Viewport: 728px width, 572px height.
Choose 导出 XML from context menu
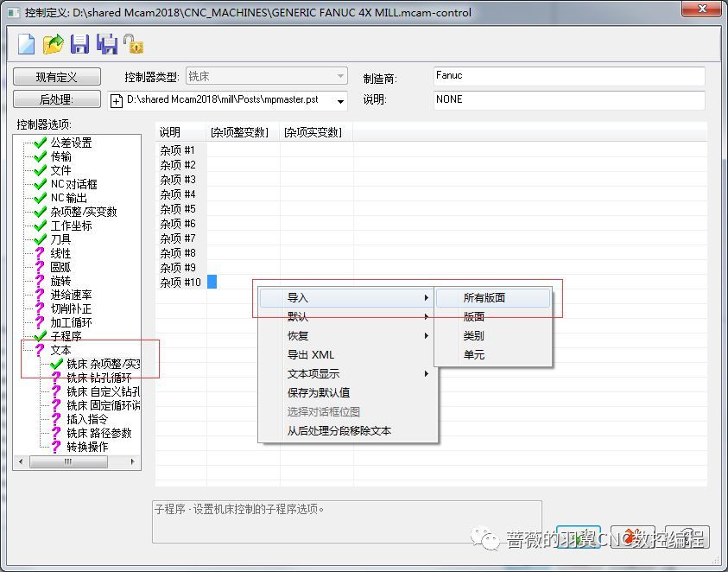tap(347, 355)
